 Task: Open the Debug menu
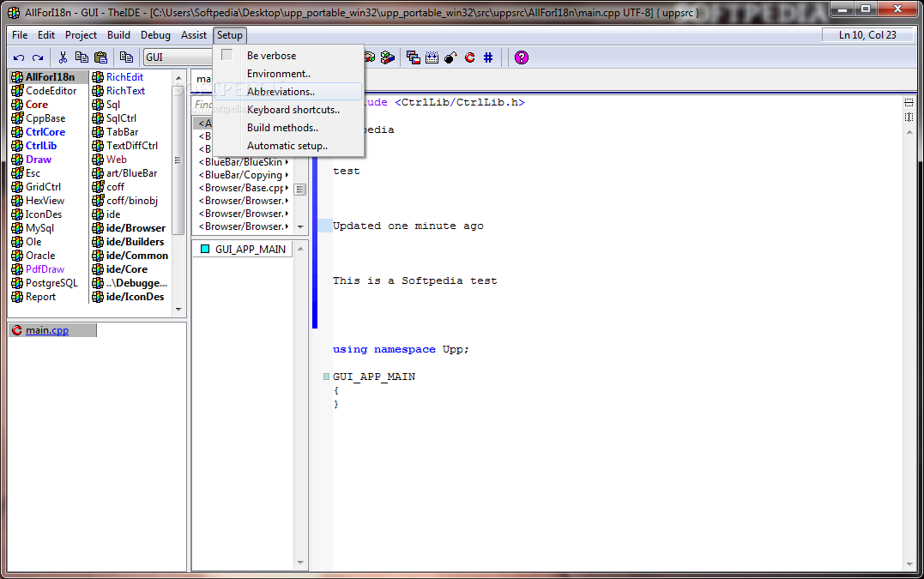155,35
